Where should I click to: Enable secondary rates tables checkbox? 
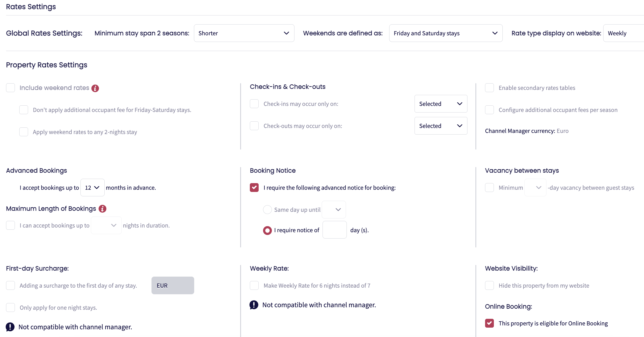(x=489, y=88)
